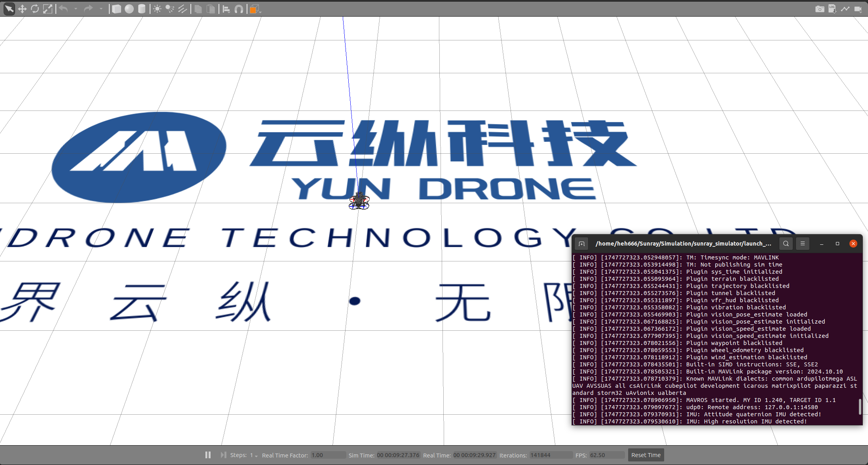Click 'Built-in SIMD instructions: SSE, SSE2' line
868x465 pixels.
coord(695,364)
